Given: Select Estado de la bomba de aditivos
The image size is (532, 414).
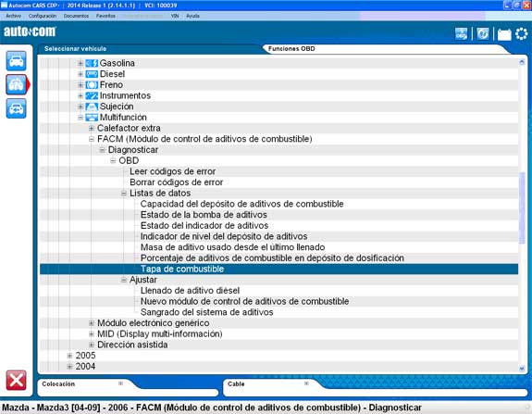Looking at the screenshot, I should click(x=204, y=215).
